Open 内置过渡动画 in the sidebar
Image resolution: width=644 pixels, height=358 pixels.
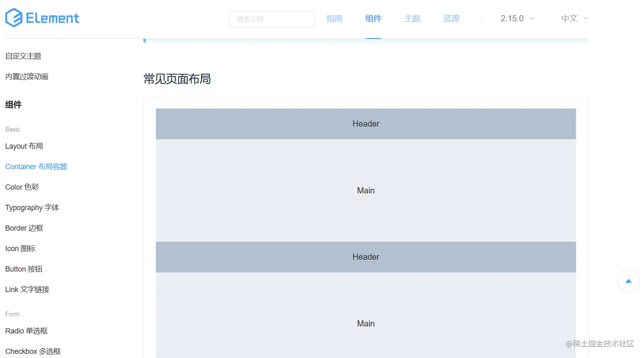pos(27,76)
